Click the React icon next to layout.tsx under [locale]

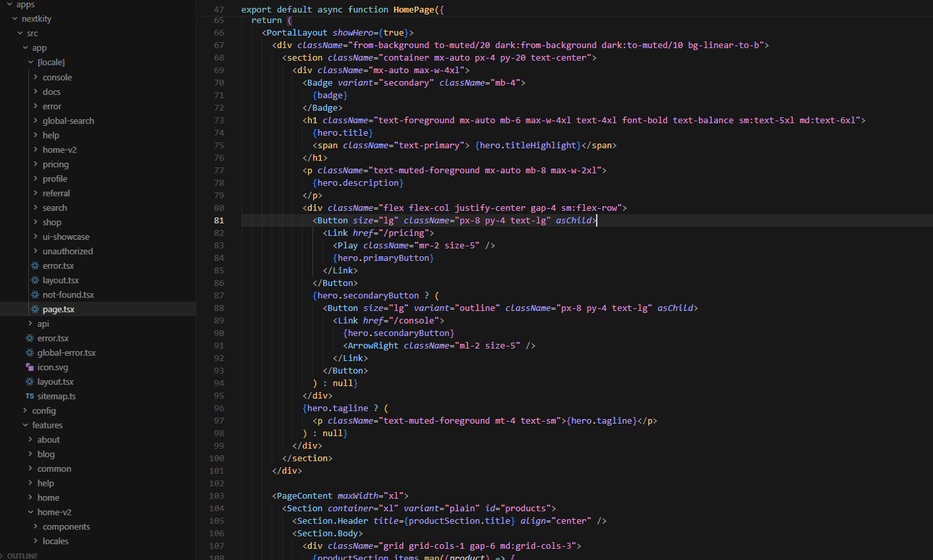pyautogui.click(x=36, y=280)
